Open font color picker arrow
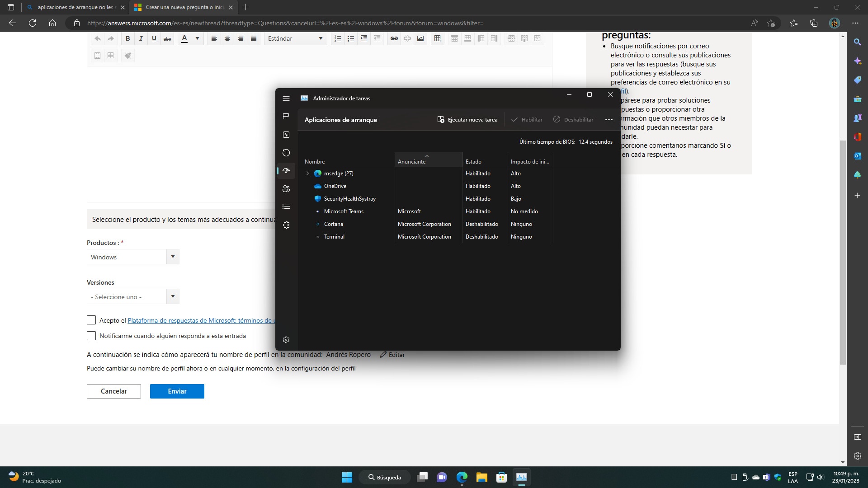868x488 pixels. 197,38
